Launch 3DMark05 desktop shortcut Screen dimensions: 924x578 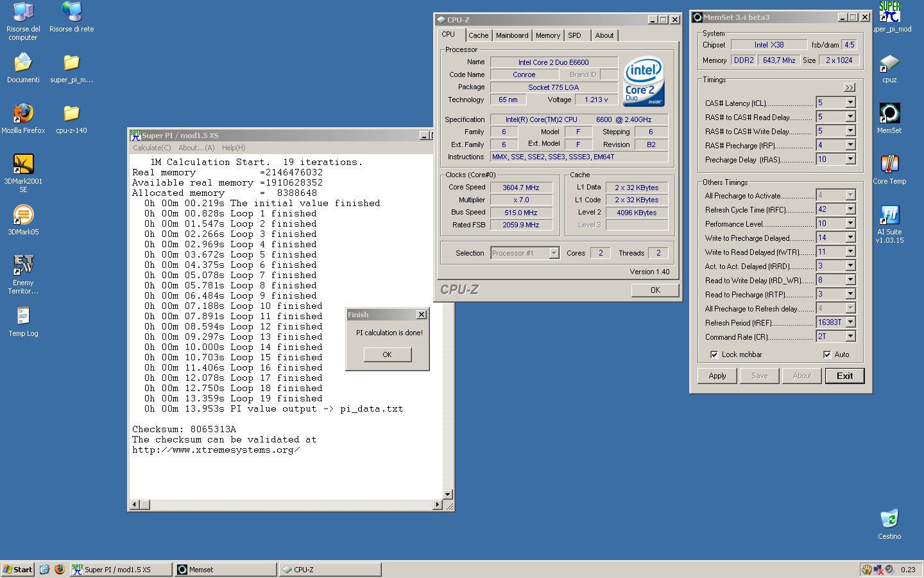pos(23,220)
